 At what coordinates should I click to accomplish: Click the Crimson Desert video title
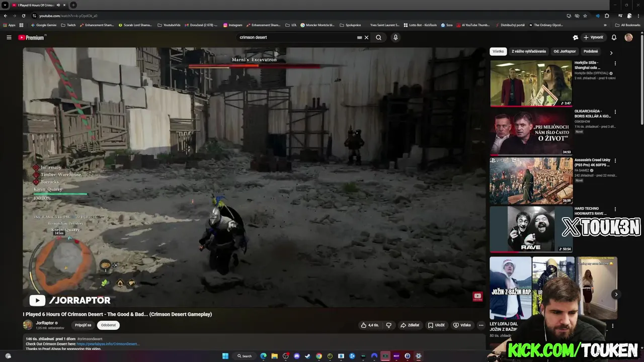[x=117, y=314]
